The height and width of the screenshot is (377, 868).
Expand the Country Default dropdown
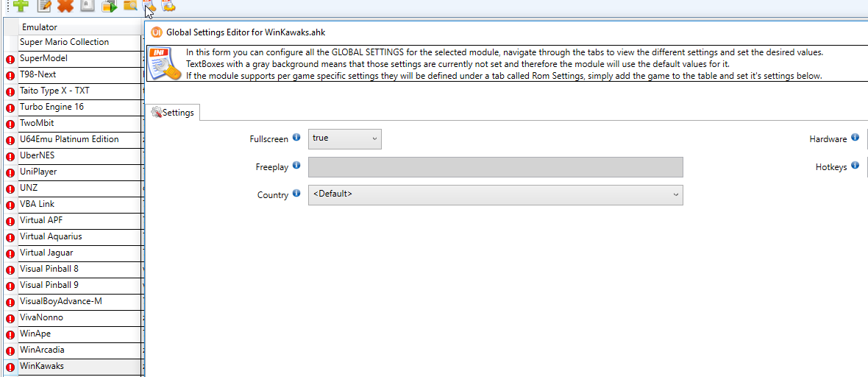(x=495, y=194)
